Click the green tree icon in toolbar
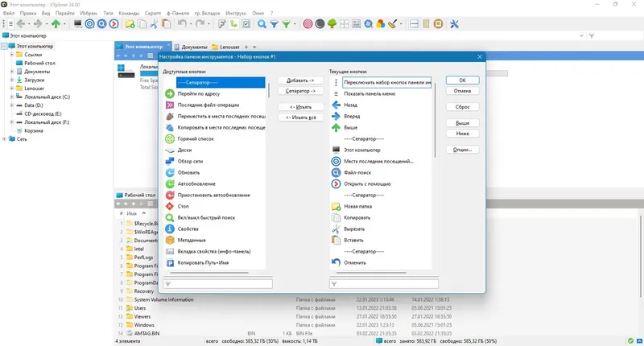Screen dimensions: 644x346 click(332, 24)
